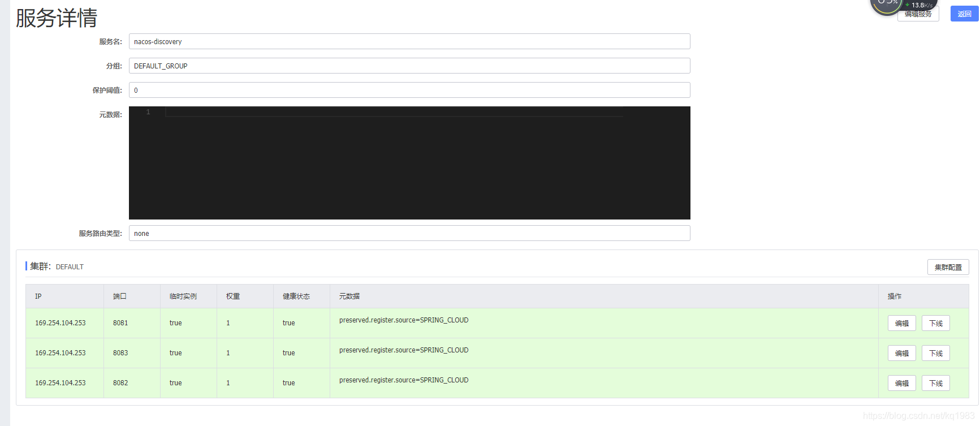
Task: Take instance on port 8083 offline
Action: click(x=935, y=353)
